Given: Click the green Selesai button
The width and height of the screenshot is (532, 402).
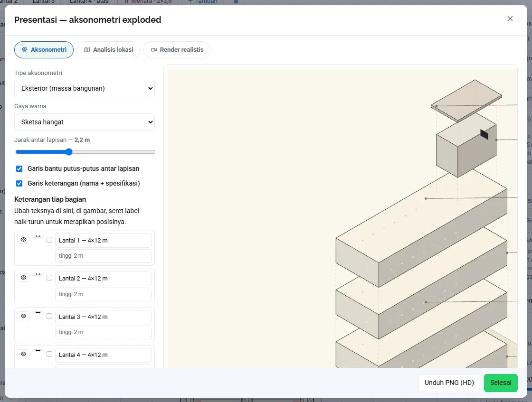Looking at the screenshot, I should click(501, 383).
